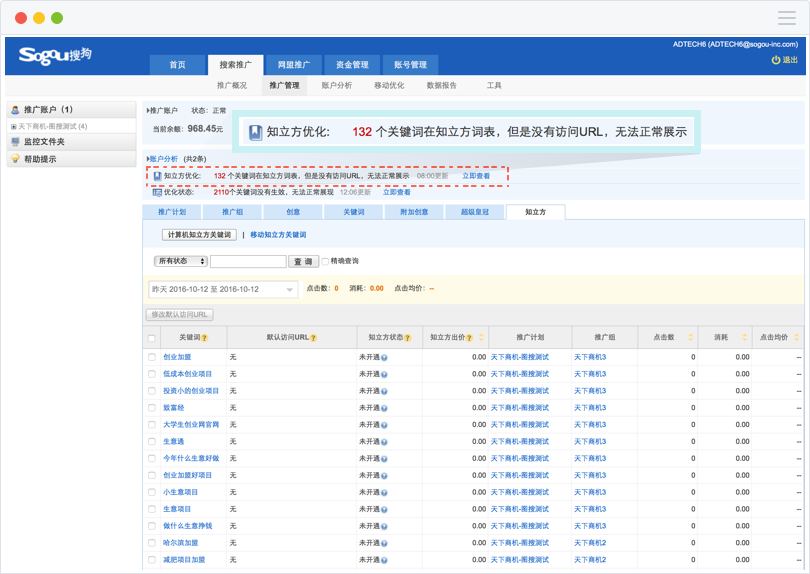Screen dimensions: 810x574
Task: Open the date range dropdown 昨天 2016-10-12
Action: click(223, 289)
